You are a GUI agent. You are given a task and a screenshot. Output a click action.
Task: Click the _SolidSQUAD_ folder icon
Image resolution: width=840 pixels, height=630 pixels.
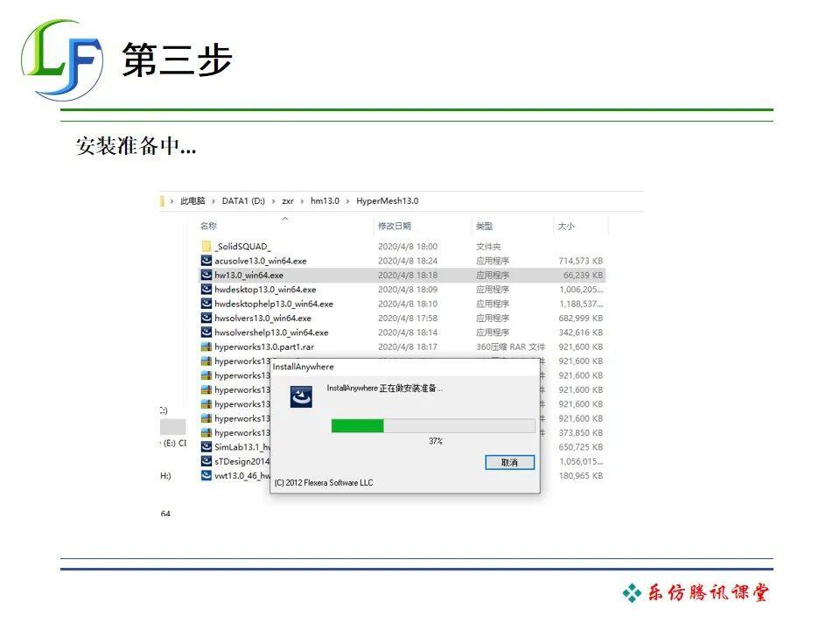(206, 247)
